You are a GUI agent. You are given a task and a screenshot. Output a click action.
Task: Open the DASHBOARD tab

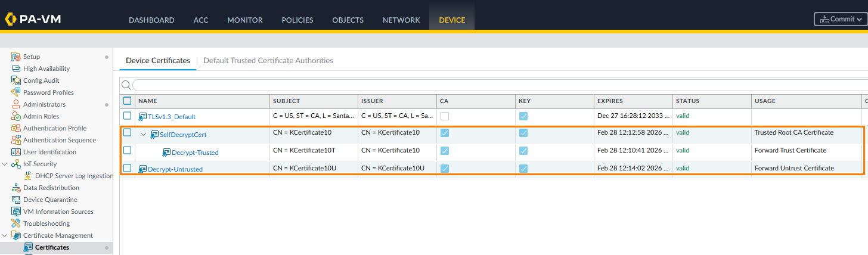151,20
